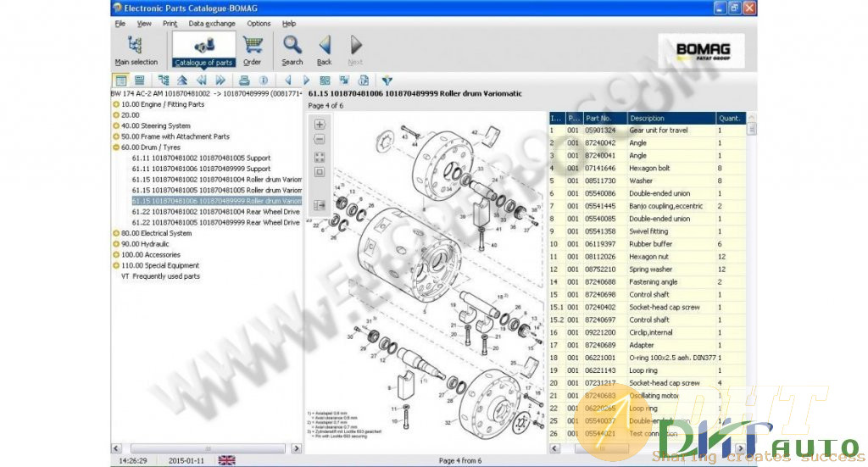Select the table layout view icon
Image resolution: width=868 pixels, height=467 pixels.
[120, 81]
